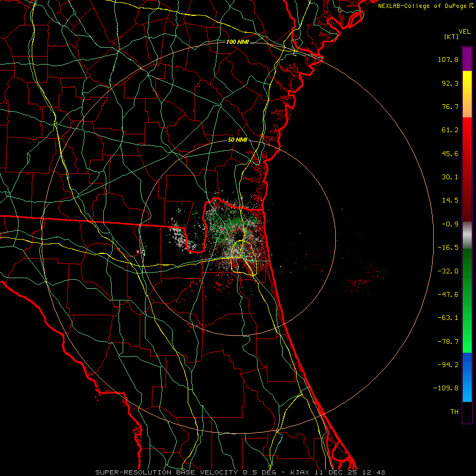
Task: Click the -0.9 velocity scale value
Action: [450, 224]
